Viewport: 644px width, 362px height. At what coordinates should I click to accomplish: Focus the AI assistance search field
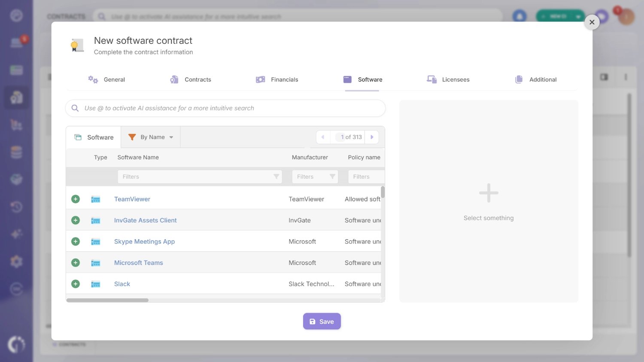coord(225,108)
